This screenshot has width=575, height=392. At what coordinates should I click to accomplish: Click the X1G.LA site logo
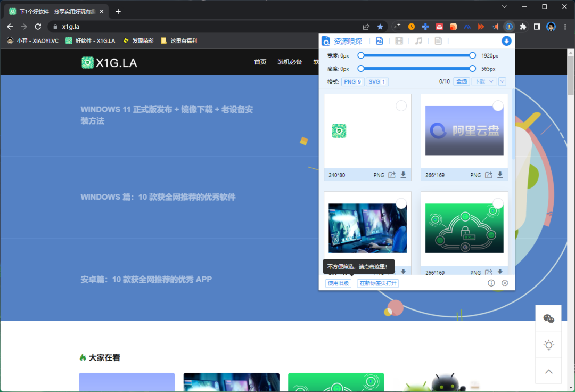click(x=109, y=63)
